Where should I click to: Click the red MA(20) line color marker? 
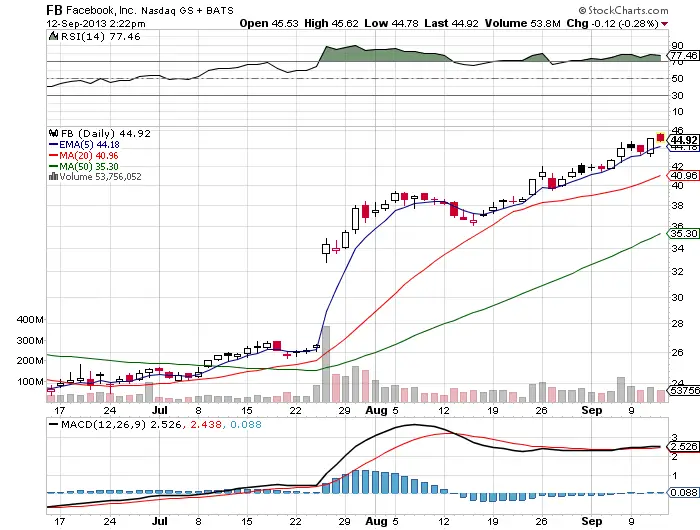53,156
